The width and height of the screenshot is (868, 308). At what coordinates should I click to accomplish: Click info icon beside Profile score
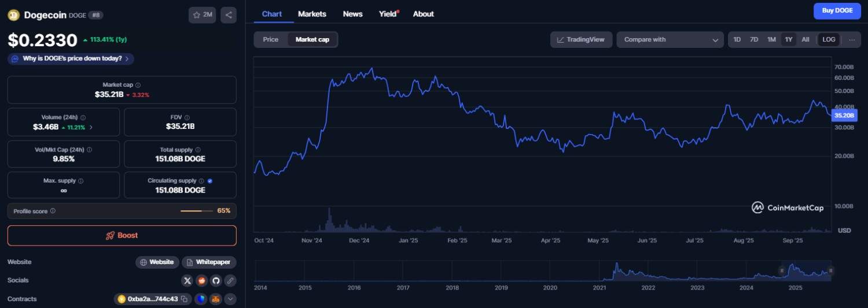[x=53, y=211]
